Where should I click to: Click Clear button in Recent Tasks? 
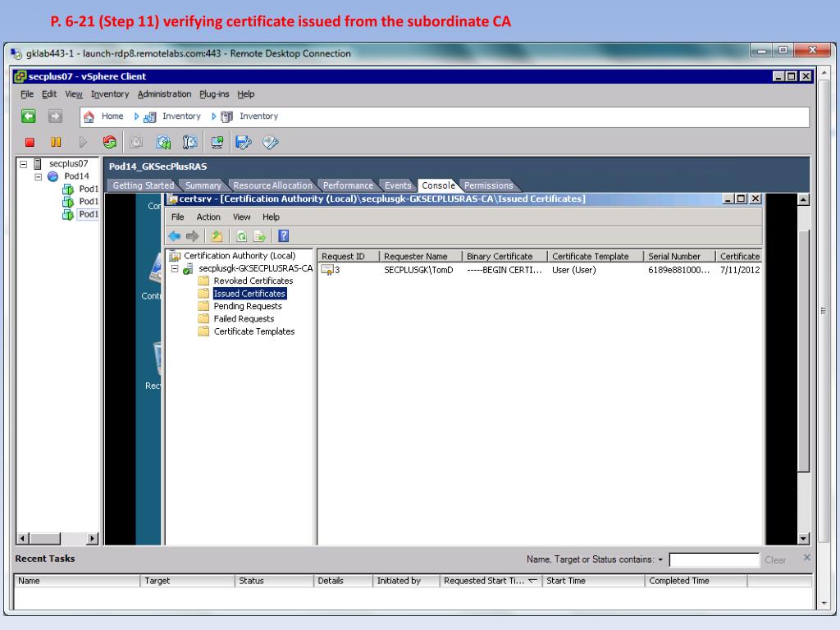[775, 559]
